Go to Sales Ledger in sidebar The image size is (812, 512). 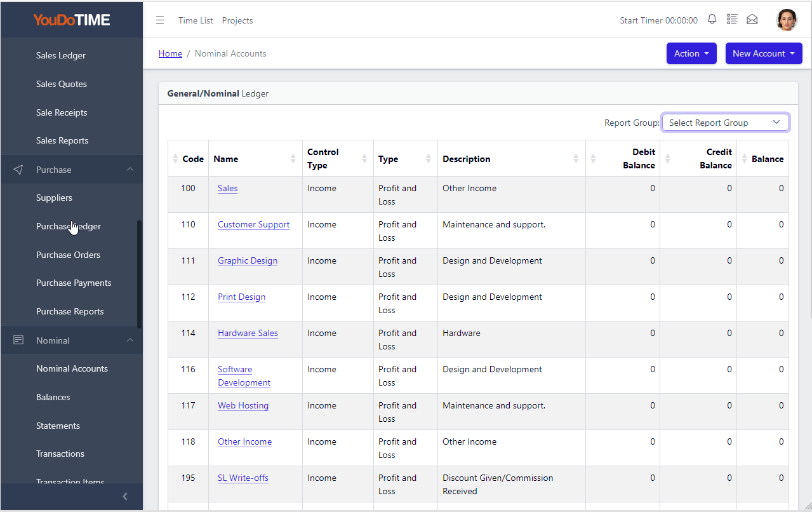point(61,55)
